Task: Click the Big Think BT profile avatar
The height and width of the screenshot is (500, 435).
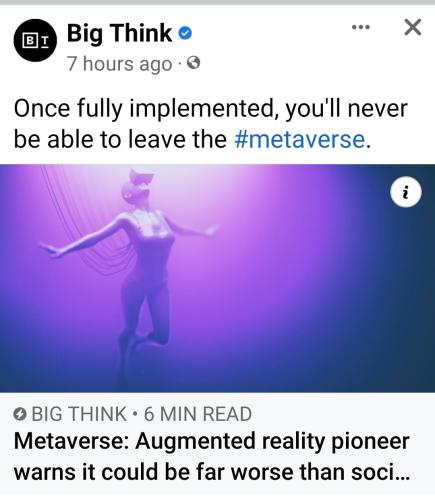Action: pos(35,40)
